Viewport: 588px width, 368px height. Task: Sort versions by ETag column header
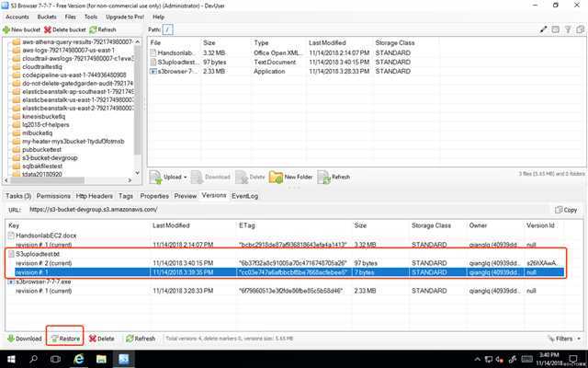tap(247, 225)
